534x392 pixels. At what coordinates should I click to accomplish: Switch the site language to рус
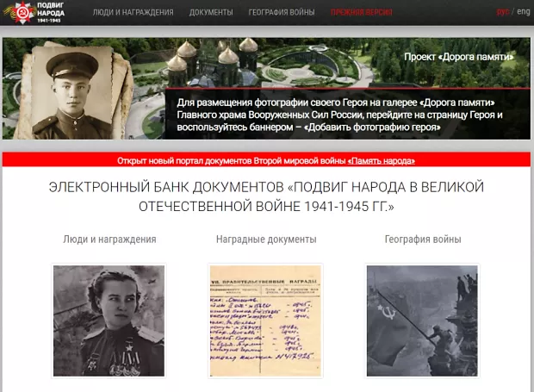(503, 11)
